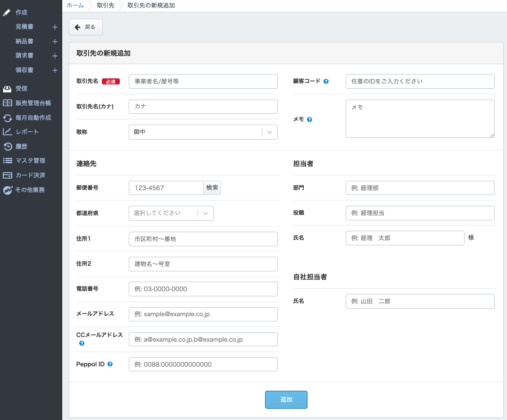This screenshot has height=420, width=507.
Task: Click the help icon beside 顧客コード
Action: coord(326,81)
